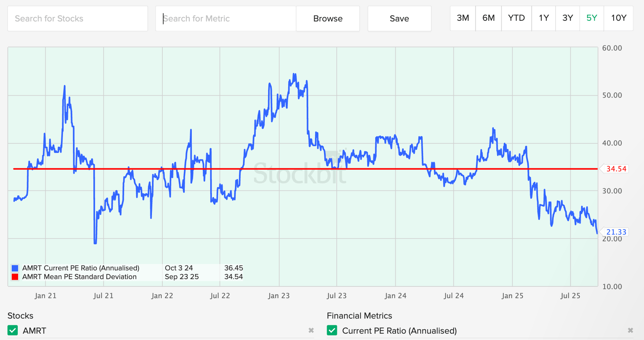Toggle the AMRT stock checkbox
Screen dimensions: 644x340
(13, 330)
